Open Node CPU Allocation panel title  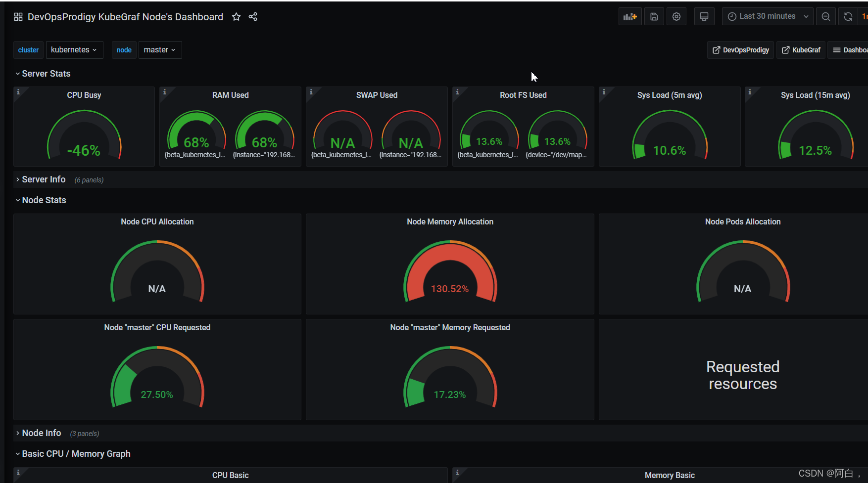click(x=157, y=221)
